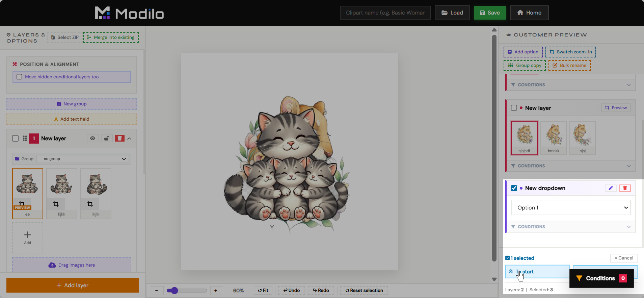Delete New dropdown with trash icon
The height and width of the screenshot is (298, 644).
click(625, 188)
